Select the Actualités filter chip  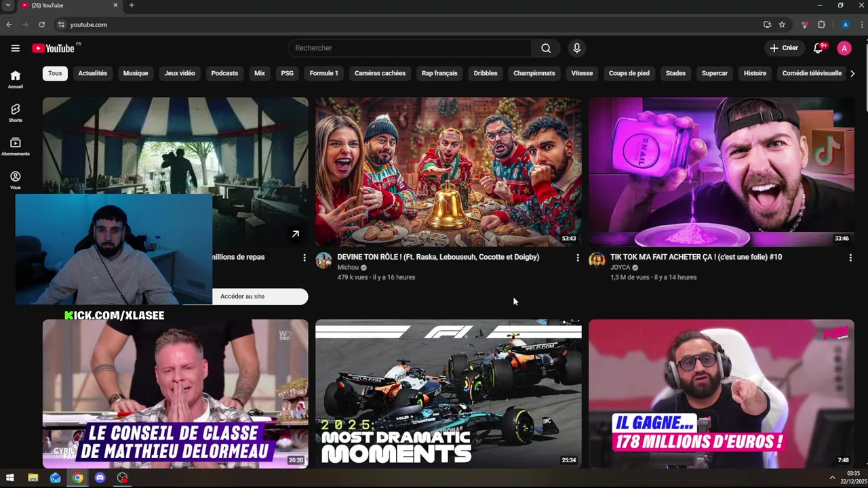(x=93, y=73)
